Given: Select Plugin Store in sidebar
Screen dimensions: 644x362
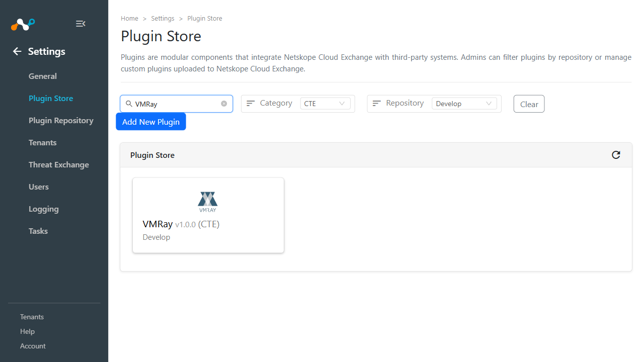Looking at the screenshot, I should point(51,98).
